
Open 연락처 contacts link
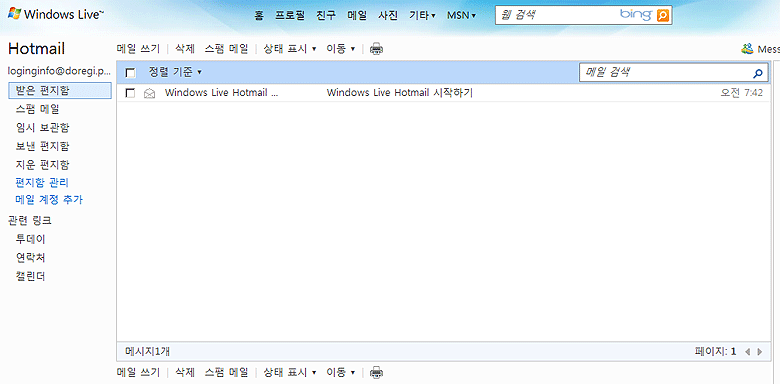31,258
